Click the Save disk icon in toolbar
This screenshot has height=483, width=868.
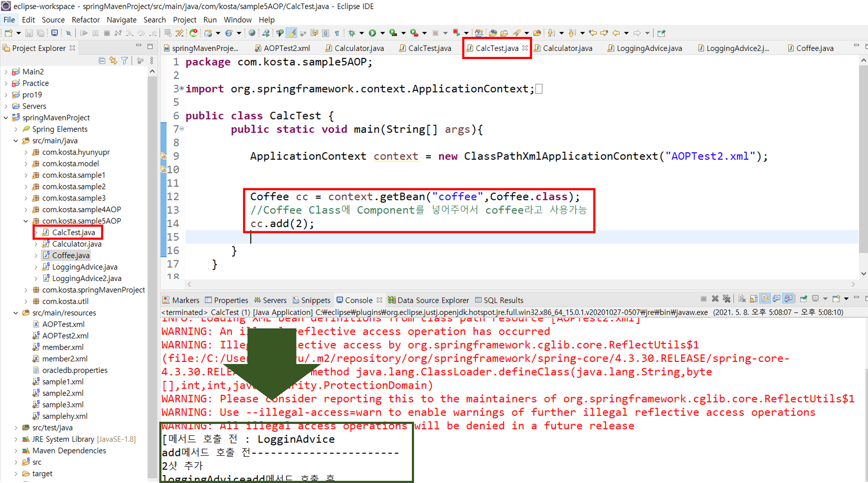point(29,33)
